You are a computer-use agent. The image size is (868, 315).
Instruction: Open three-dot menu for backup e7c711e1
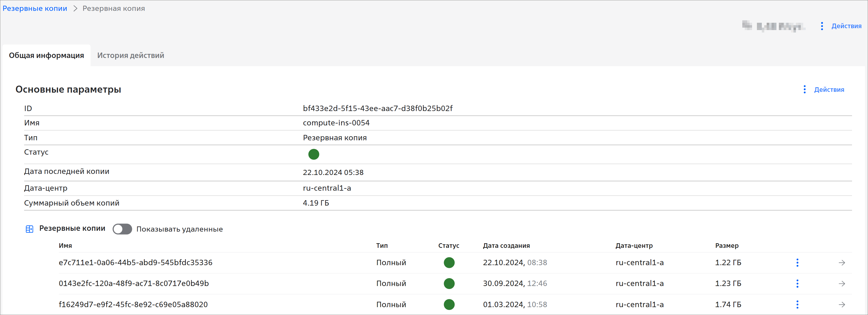[797, 262]
